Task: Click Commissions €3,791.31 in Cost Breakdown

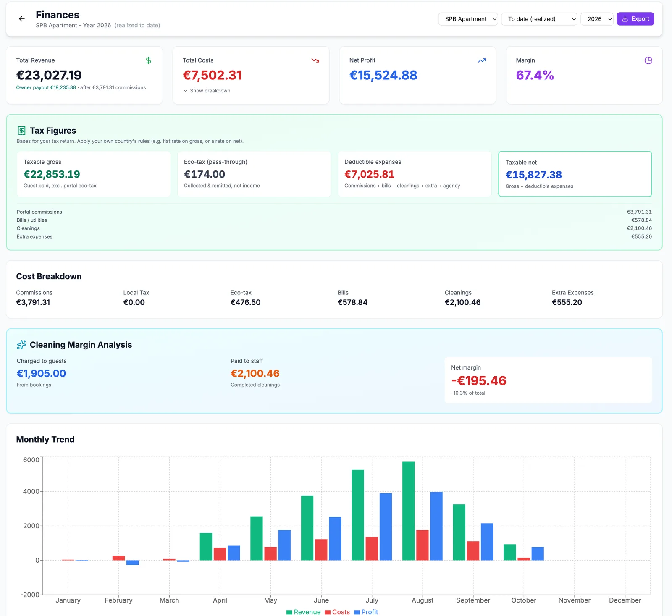Action: point(33,302)
